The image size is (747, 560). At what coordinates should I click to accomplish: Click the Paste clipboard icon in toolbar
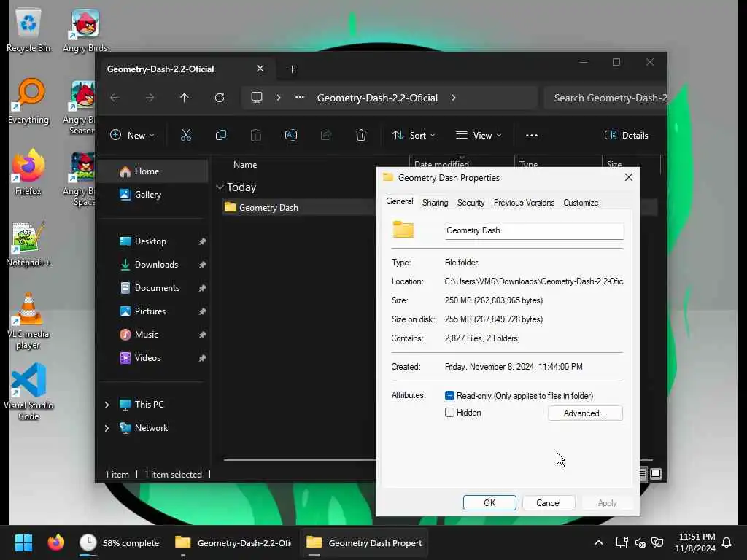tap(256, 135)
